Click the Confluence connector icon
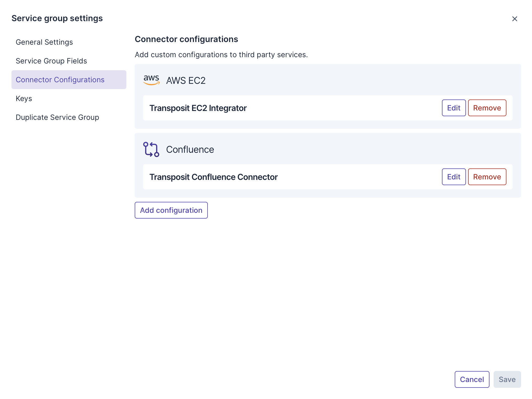The image size is (532, 399). pyautogui.click(x=151, y=149)
